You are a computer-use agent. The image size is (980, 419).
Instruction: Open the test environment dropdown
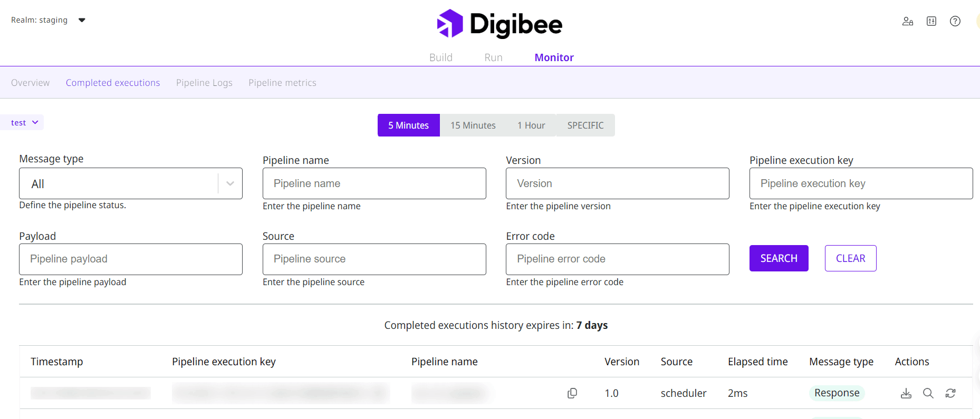[24, 122]
